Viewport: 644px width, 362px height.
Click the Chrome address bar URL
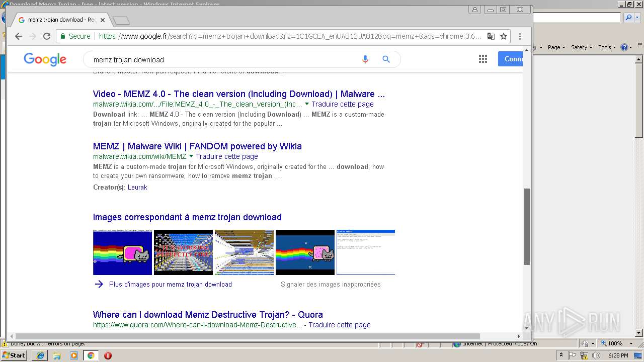290,36
